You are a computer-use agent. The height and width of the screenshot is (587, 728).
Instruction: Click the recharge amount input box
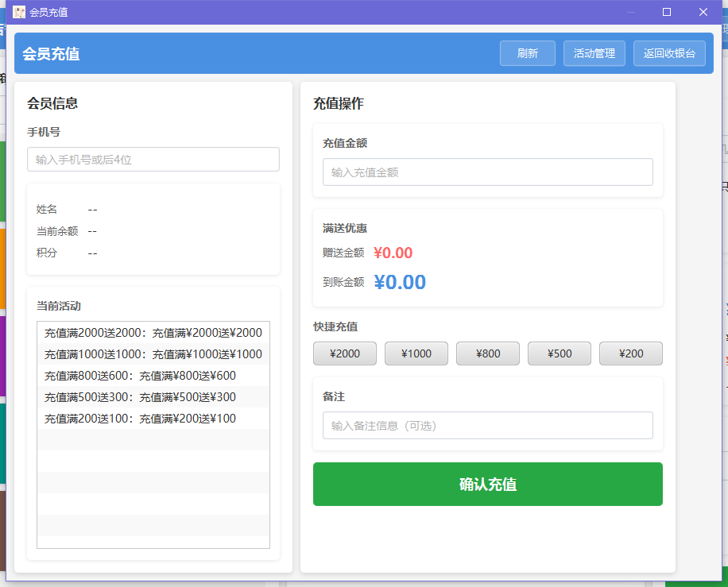tap(486, 172)
